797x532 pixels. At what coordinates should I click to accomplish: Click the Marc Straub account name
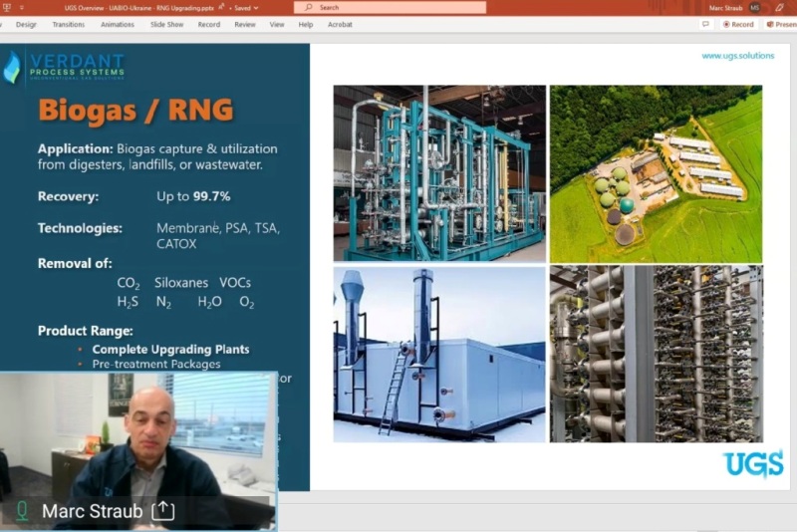(x=726, y=8)
